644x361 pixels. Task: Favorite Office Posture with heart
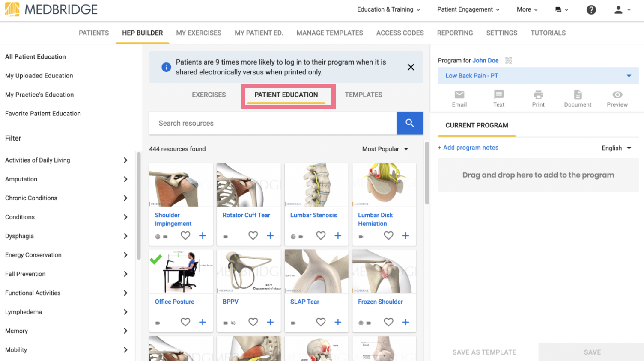point(185,322)
